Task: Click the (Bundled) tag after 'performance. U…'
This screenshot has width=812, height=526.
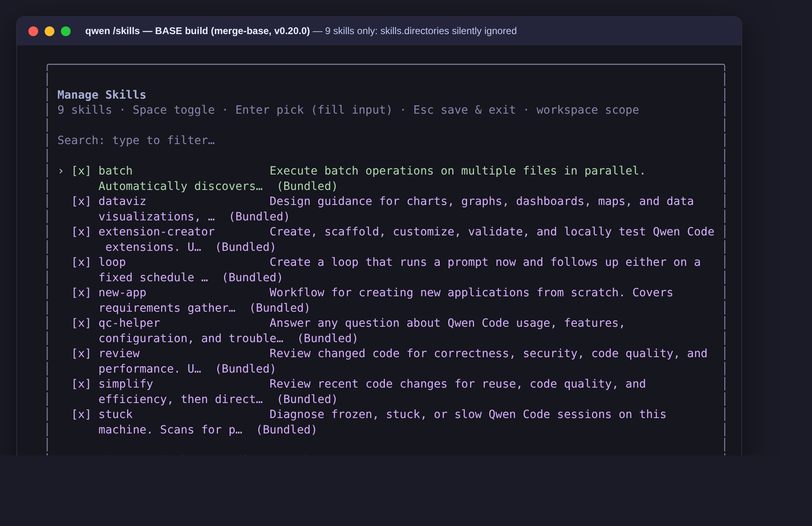Action: [x=246, y=369]
